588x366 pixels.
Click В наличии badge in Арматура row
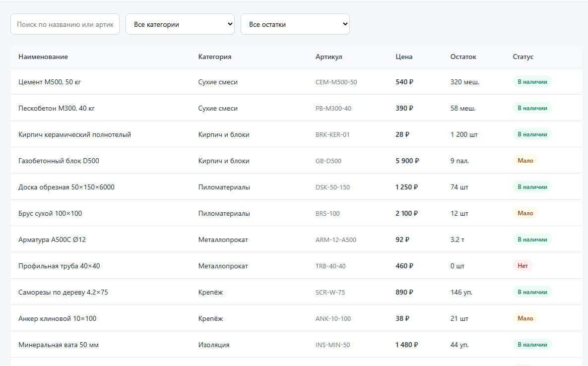click(x=532, y=240)
